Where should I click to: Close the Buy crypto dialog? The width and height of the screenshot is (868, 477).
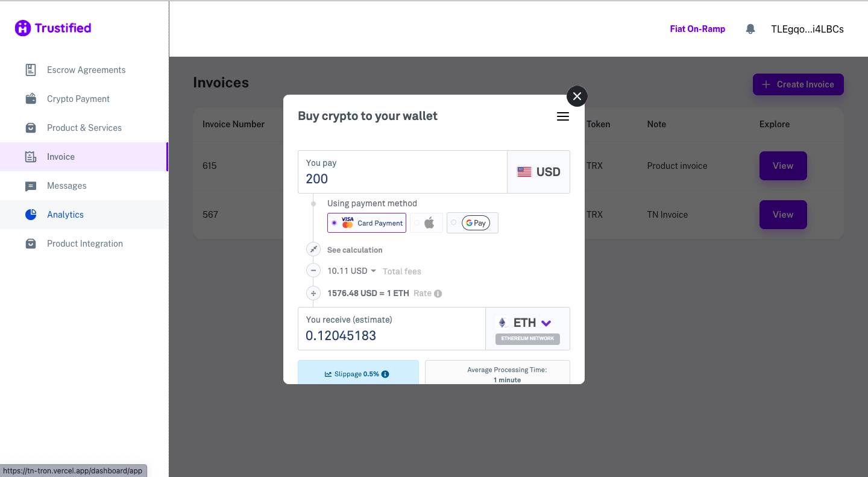pyautogui.click(x=577, y=96)
